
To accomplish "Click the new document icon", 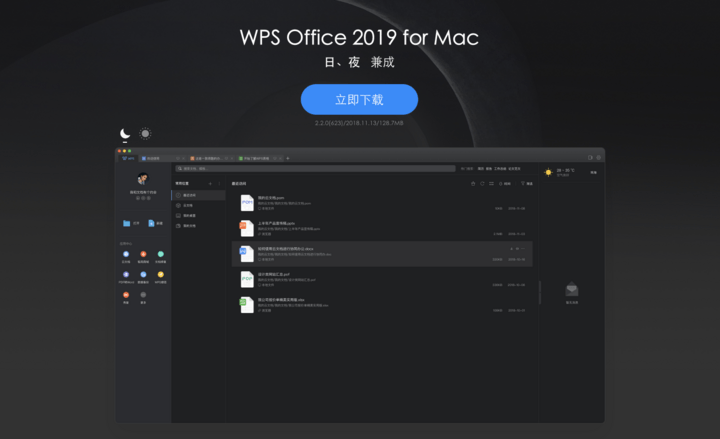I will [151, 223].
